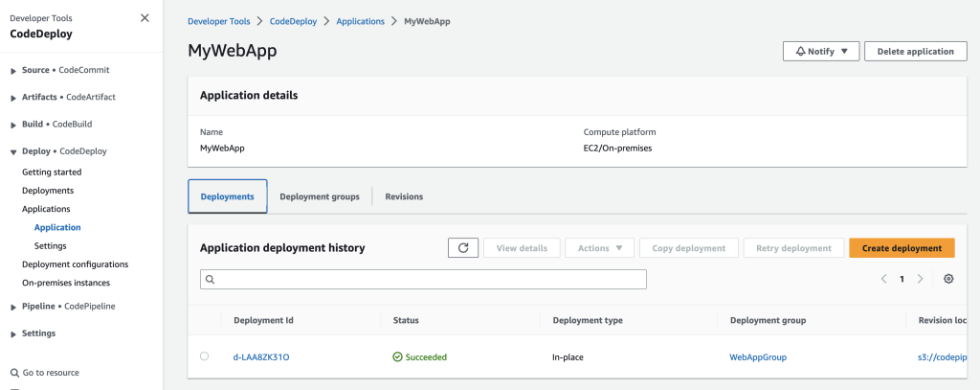Open Applications in sidebar navigation
The height and width of the screenshot is (390, 980).
(x=46, y=209)
